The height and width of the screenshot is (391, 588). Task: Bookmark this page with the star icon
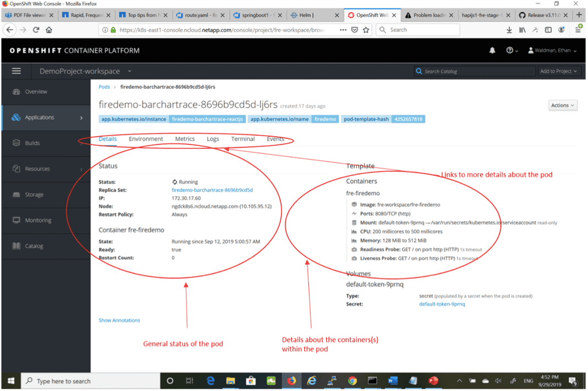click(x=366, y=30)
